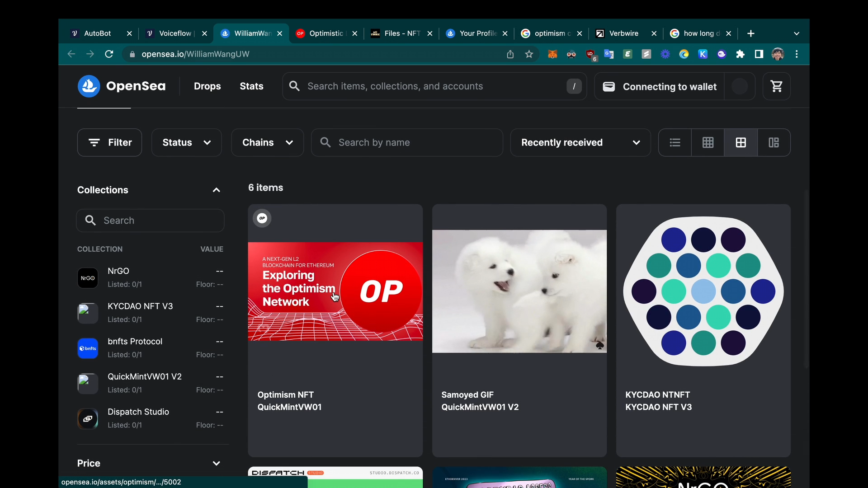The image size is (868, 488).
Task: Switch to the Your Profile tab
Action: point(477,33)
